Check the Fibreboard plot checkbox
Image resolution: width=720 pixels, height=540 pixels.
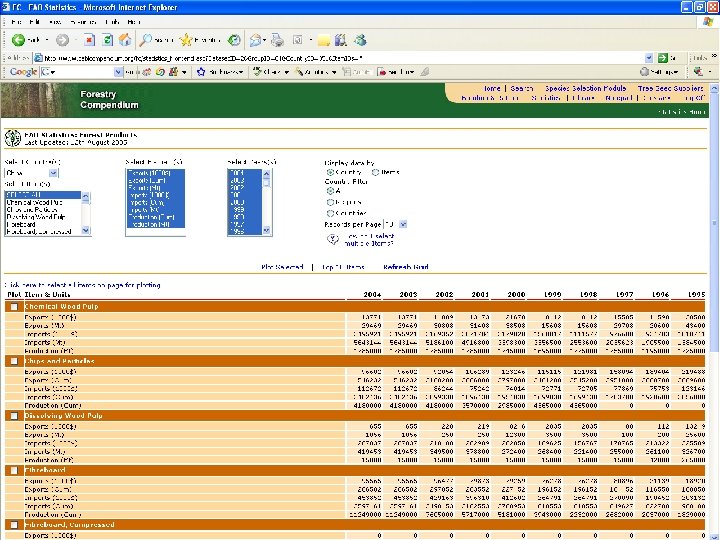[x=13, y=469]
